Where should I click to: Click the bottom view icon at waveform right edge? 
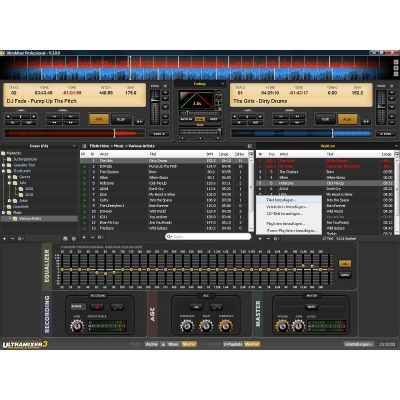(396, 74)
